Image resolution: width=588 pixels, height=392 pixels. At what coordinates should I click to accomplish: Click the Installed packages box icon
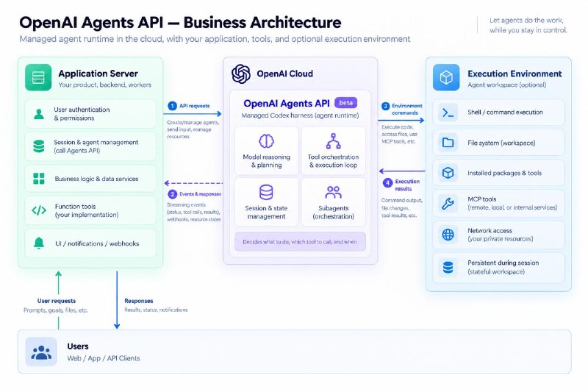(448, 173)
